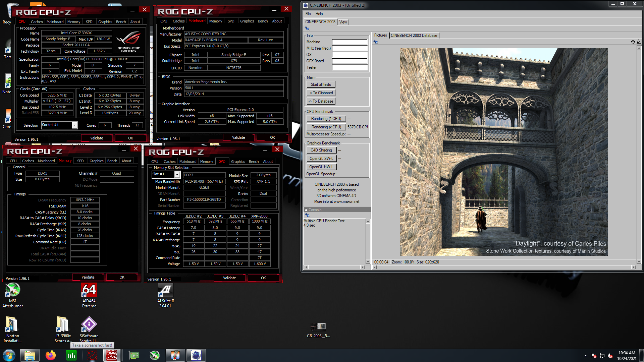Image resolution: width=644 pixels, height=362 pixels.
Task: Click the muted speaker tray icon
Action: pyautogui.click(x=610, y=356)
